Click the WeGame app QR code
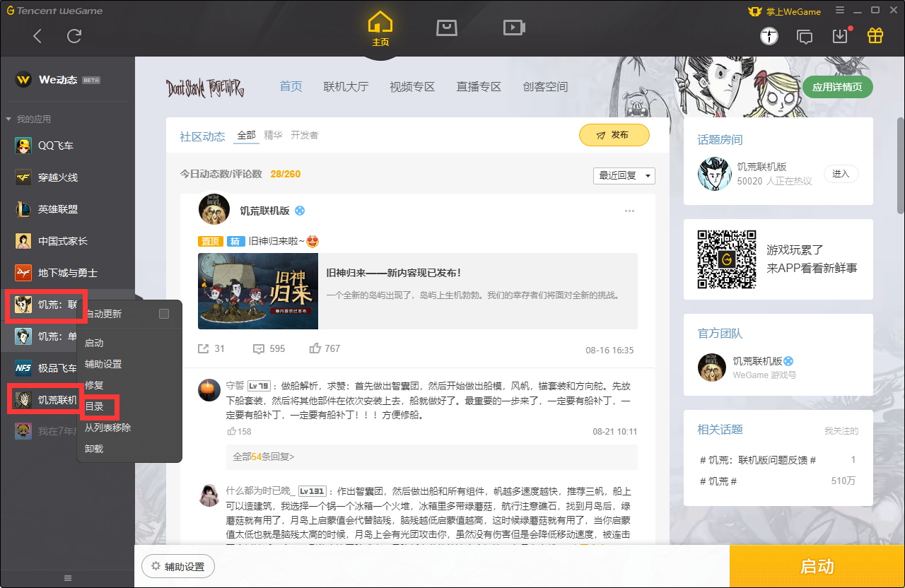This screenshot has width=905, height=588. pos(727,259)
